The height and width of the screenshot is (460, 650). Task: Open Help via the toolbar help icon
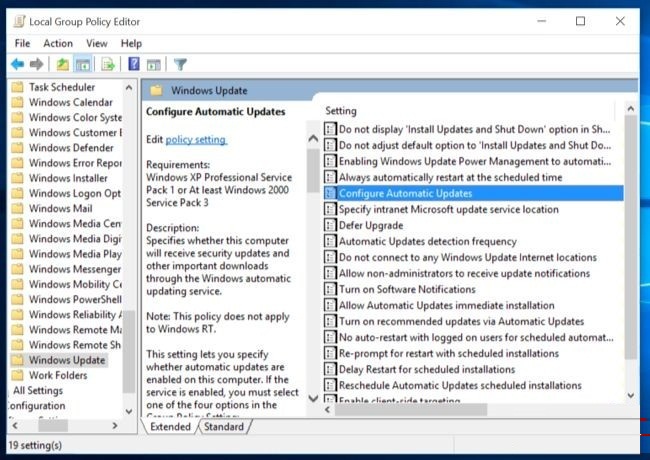tap(133, 64)
